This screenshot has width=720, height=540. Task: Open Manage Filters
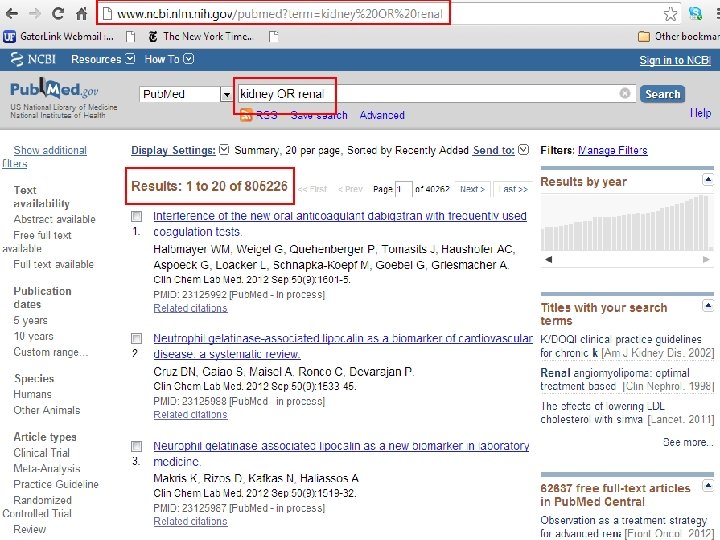[x=613, y=150]
